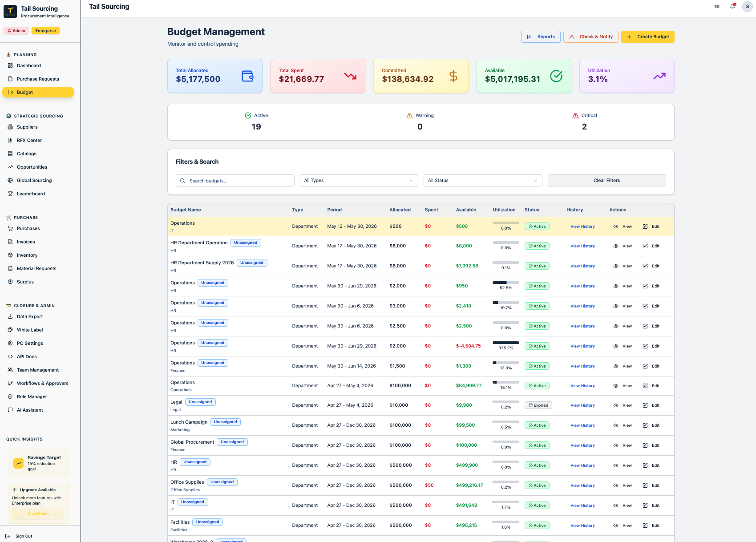
Task: Click the Active check icon in the status summary
Action: [248, 115]
